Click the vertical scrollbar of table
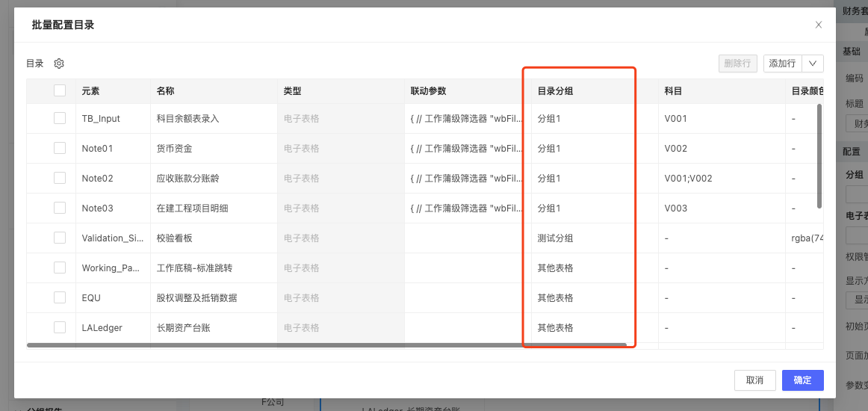 coord(819,155)
